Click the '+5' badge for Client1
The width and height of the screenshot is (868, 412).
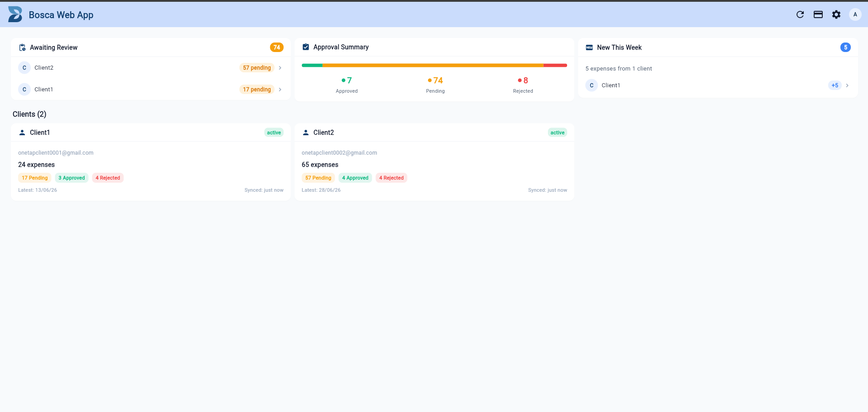pyautogui.click(x=835, y=85)
